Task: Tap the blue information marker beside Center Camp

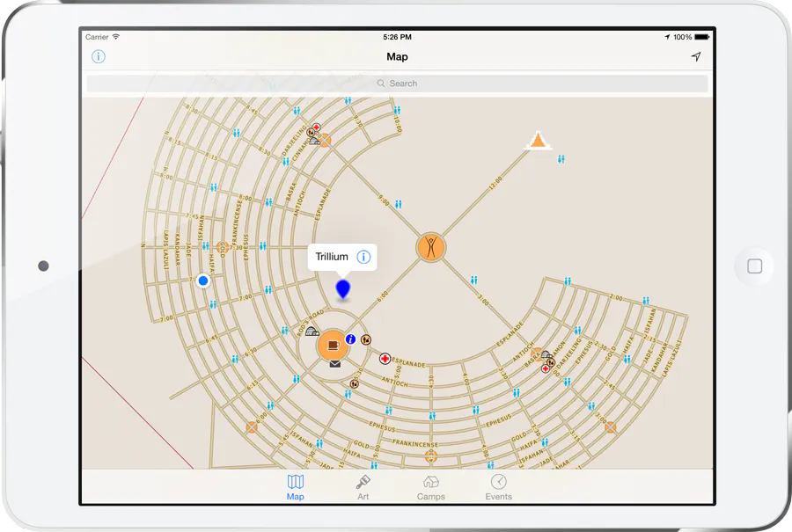Action: (x=350, y=339)
